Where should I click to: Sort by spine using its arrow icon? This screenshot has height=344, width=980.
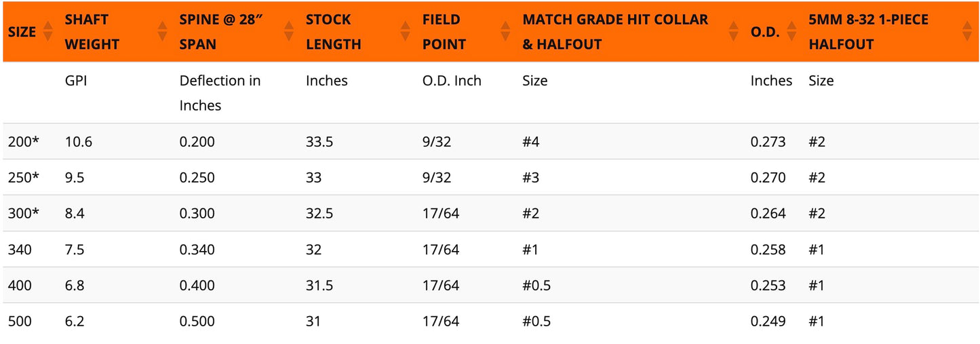[289, 31]
